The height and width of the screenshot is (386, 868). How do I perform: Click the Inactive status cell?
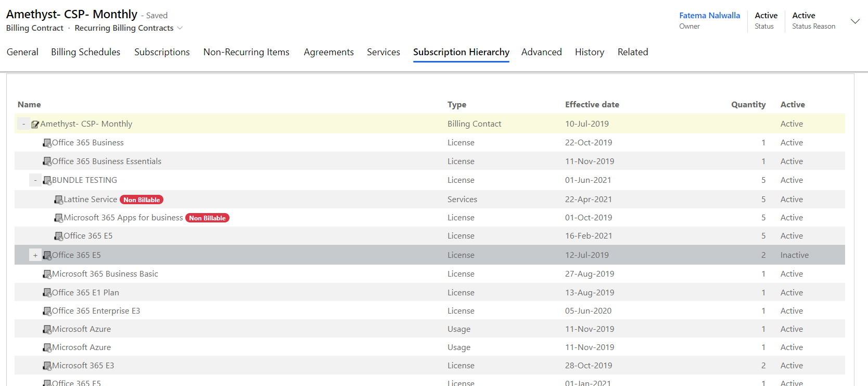pyautogui.click(x=795, y=255)
